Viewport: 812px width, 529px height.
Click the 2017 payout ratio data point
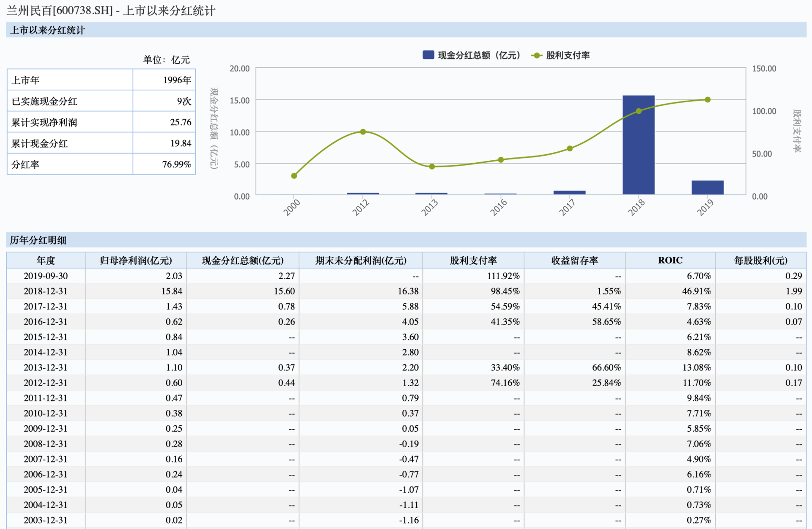click(570, 148)
